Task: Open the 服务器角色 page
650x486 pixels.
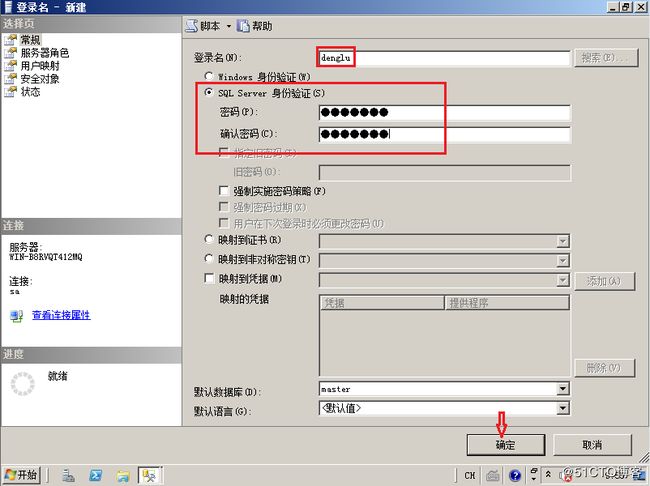Action: click(45, 53)
